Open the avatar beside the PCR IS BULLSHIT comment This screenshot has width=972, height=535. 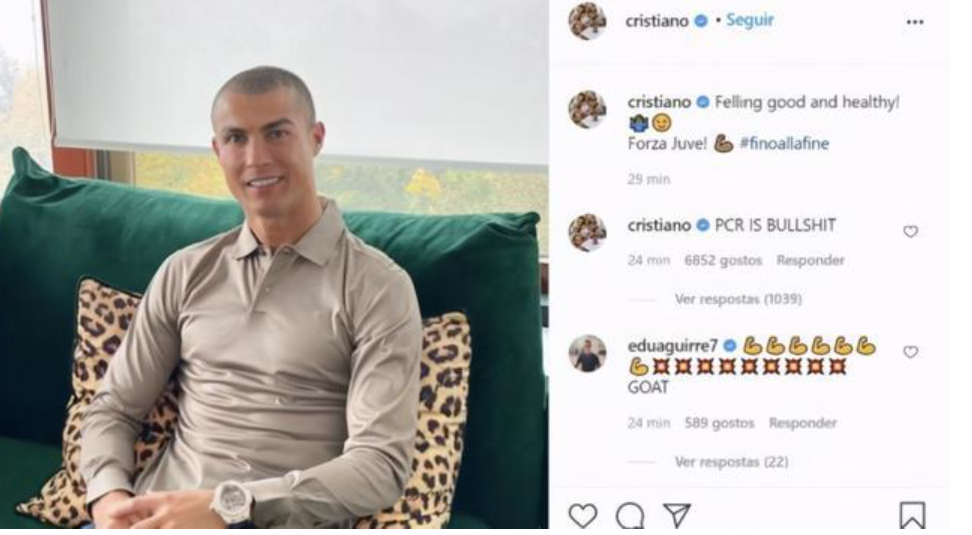588,232
